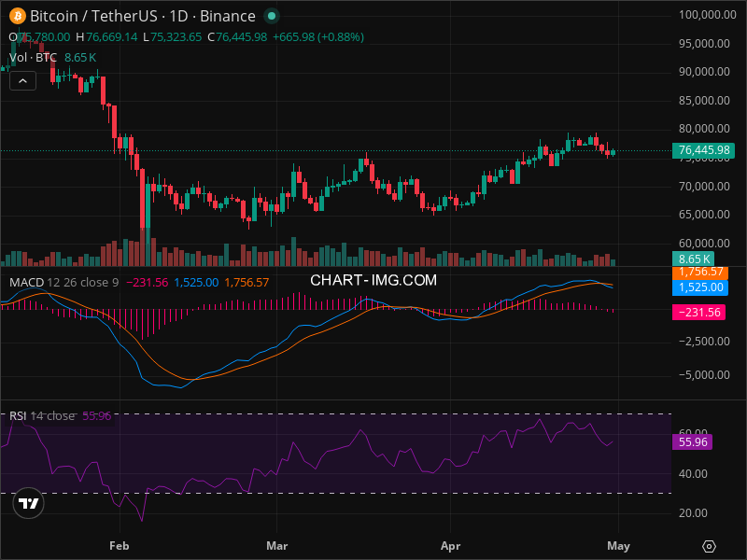Click the green market status dot
Viewport: 747px width, 560px height.
click(x=272, y=16)
